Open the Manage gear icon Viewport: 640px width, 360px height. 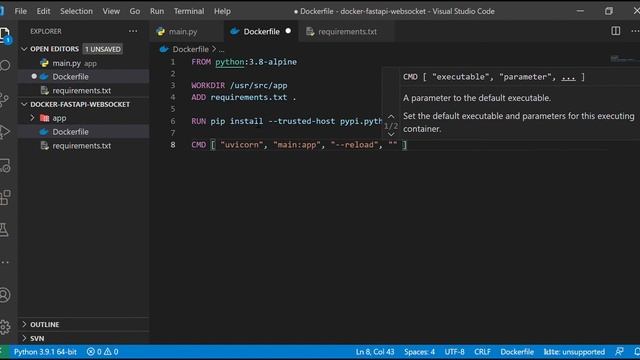pos(5,327)
